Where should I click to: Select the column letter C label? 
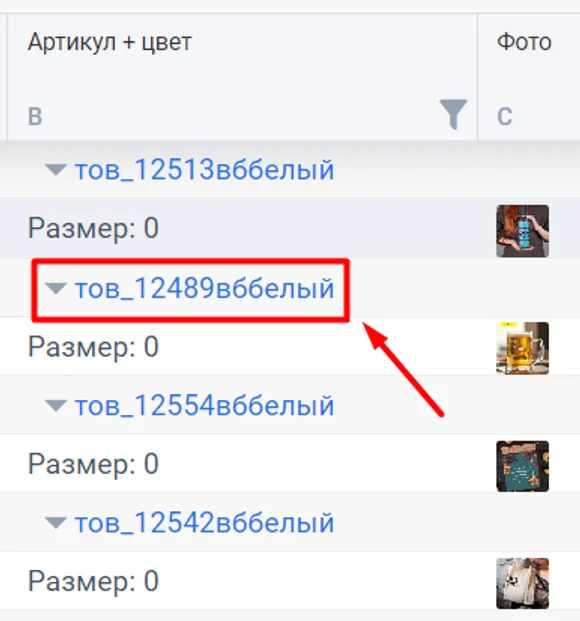coord(504,116)
